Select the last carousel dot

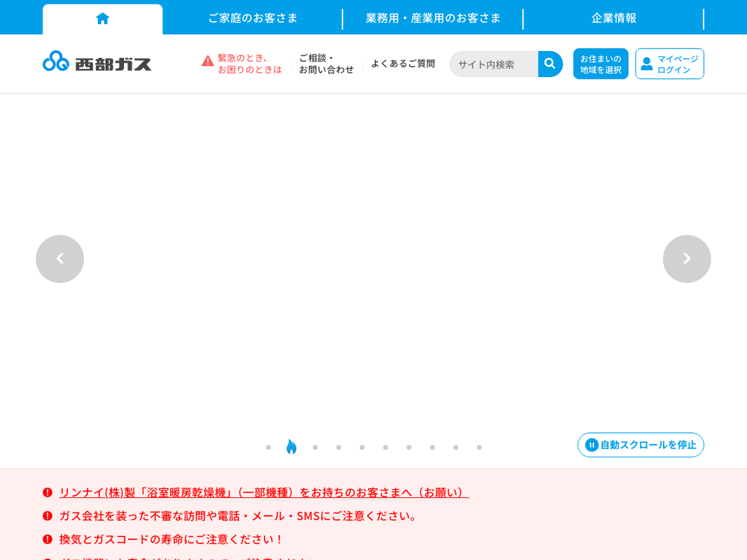(479, 447)
